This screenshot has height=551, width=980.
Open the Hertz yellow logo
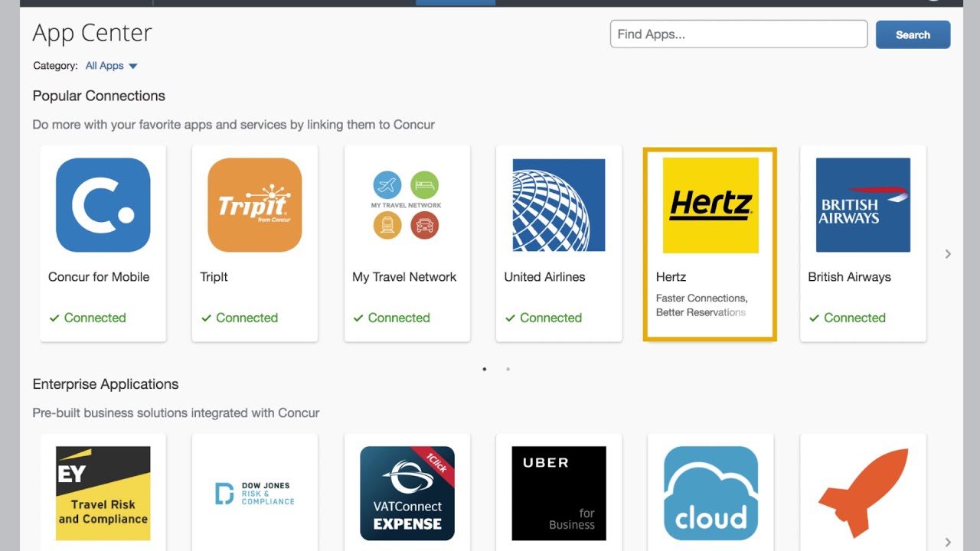tap(710, 205)
